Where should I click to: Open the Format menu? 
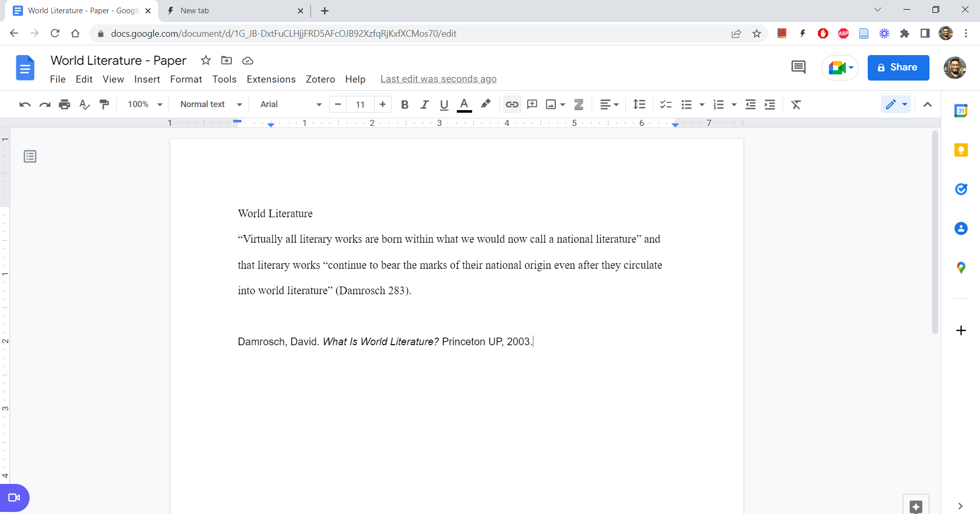tap(186, 79)
